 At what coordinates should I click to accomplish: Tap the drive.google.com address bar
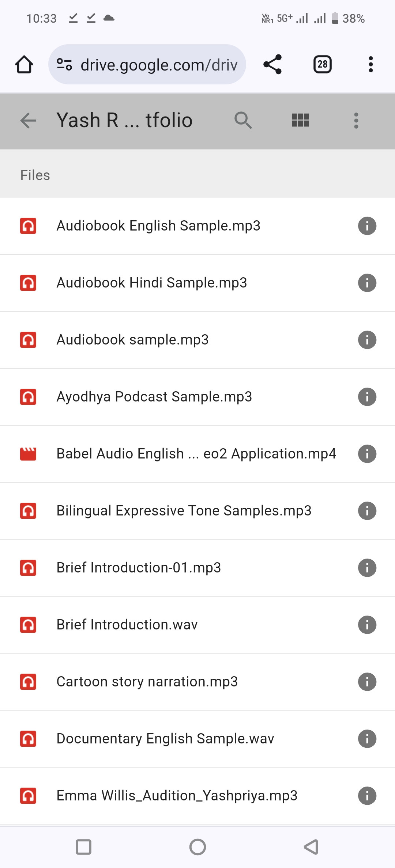coord(159,65)
